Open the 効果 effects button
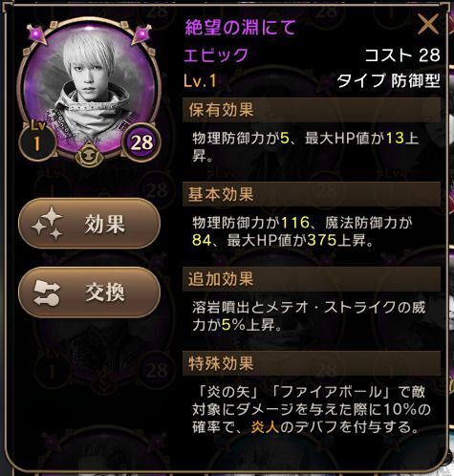Screen dimensions: 454x476 coord(89,224)
